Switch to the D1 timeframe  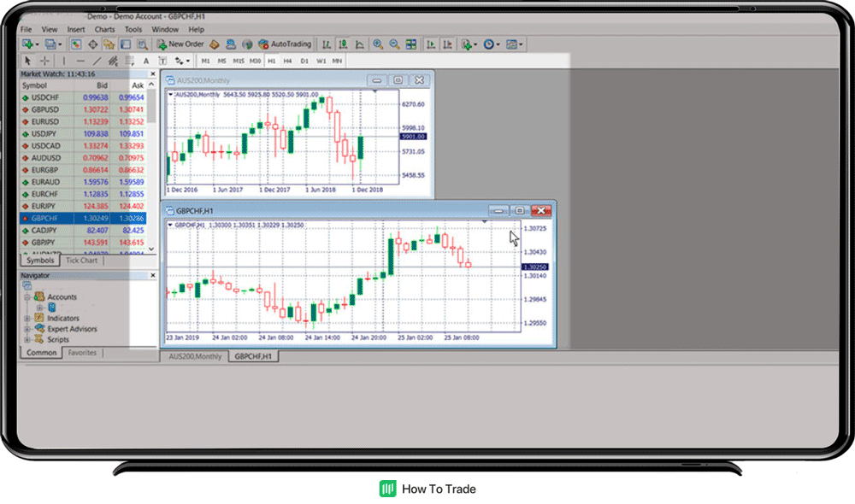(x=304, y=61)
